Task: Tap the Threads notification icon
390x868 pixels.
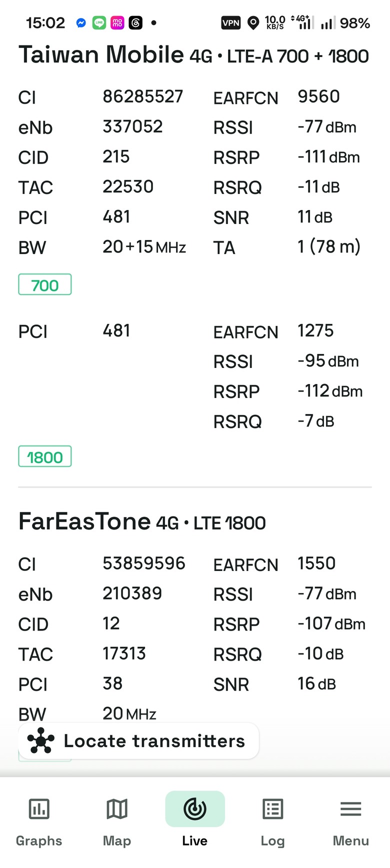Action: click(136, 23)
